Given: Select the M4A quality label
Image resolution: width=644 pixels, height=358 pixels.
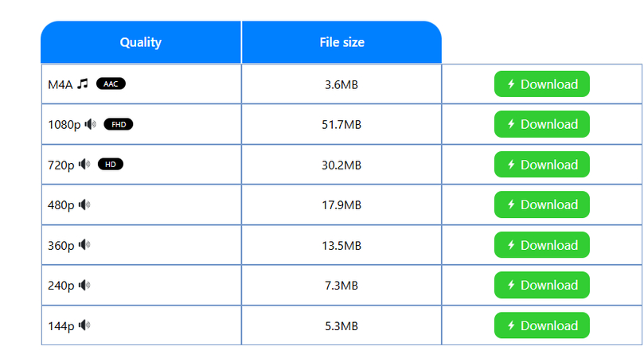Looking at the screenshot, I should (60, 84).
